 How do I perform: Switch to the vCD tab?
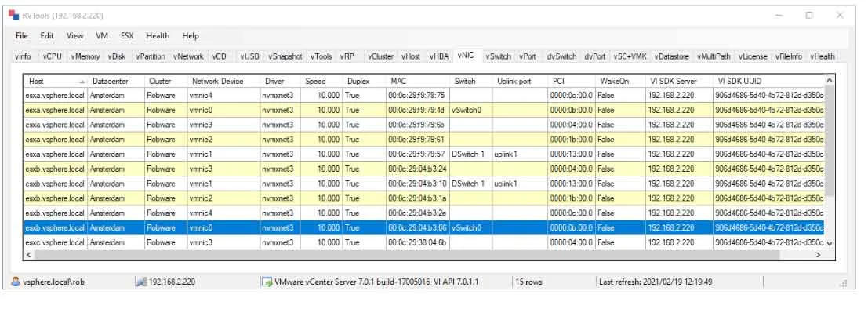coord(220,56)
